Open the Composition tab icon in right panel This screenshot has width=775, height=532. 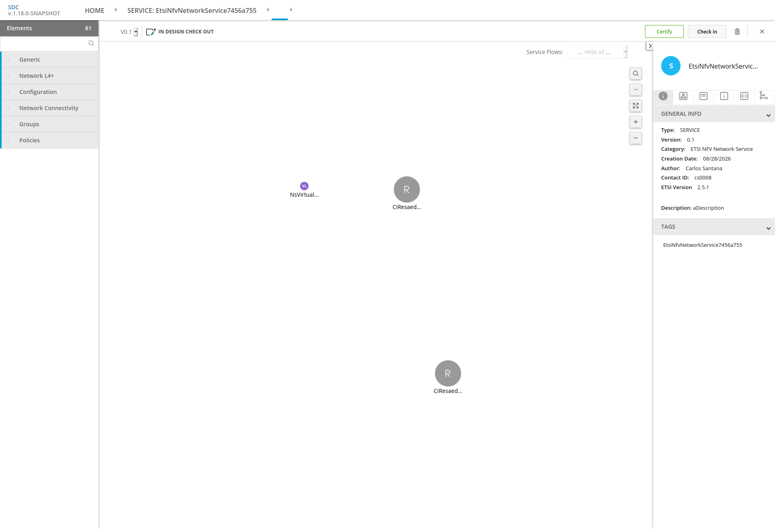(683, 96)
